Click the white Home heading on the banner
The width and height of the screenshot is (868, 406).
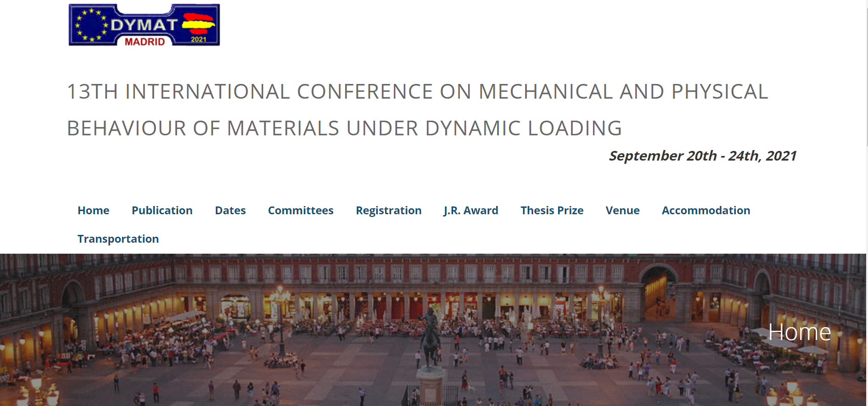coord(799,332)
